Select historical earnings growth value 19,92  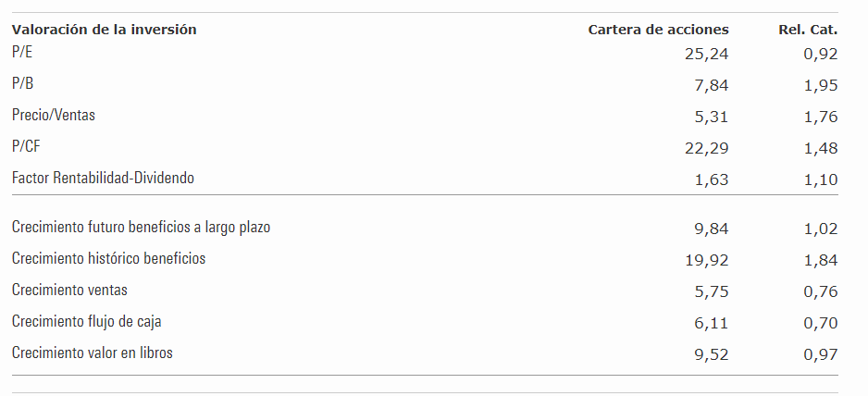[x=704, y=259]
